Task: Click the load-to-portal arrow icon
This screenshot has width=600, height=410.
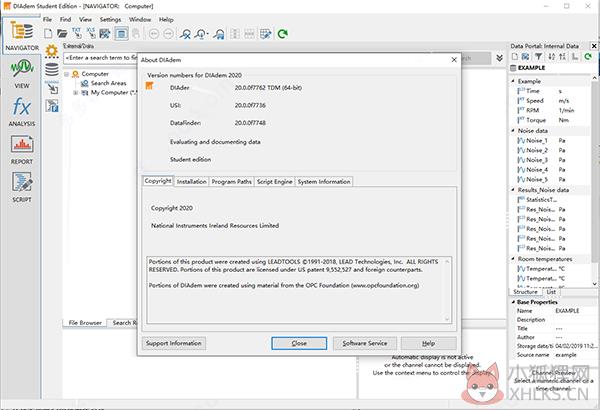Action: click(x=52, y=88)
